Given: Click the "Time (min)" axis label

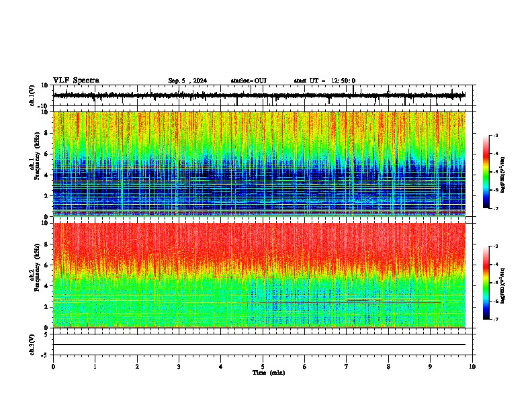Looking at the screenshot, I should [x=269, y=373].
